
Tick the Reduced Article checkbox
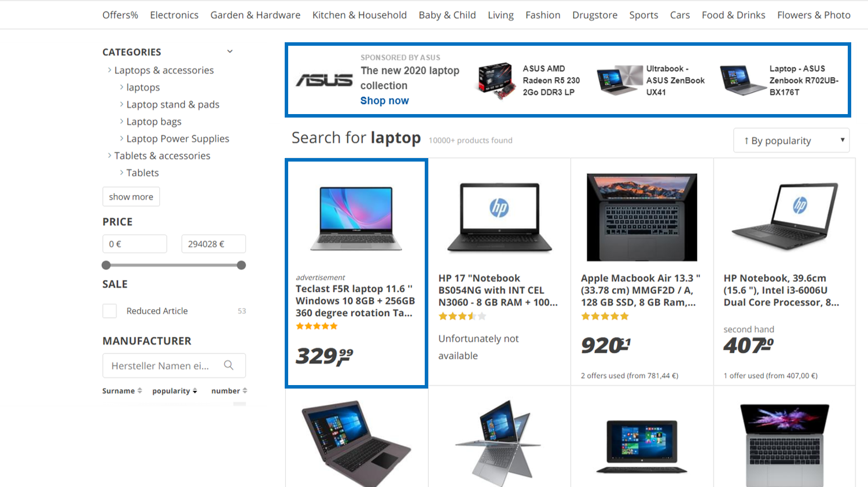[109, 311]
